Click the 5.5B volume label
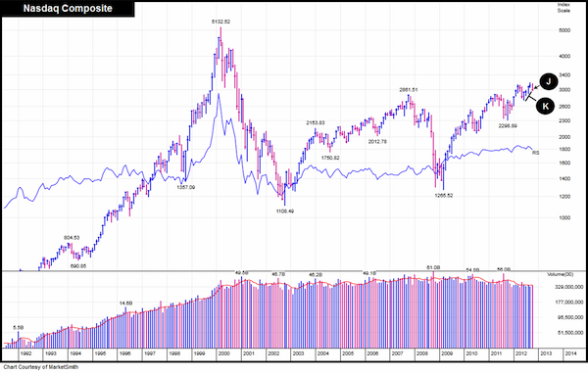The height and width of the screenshot is (374, 588). pos(18,328)
